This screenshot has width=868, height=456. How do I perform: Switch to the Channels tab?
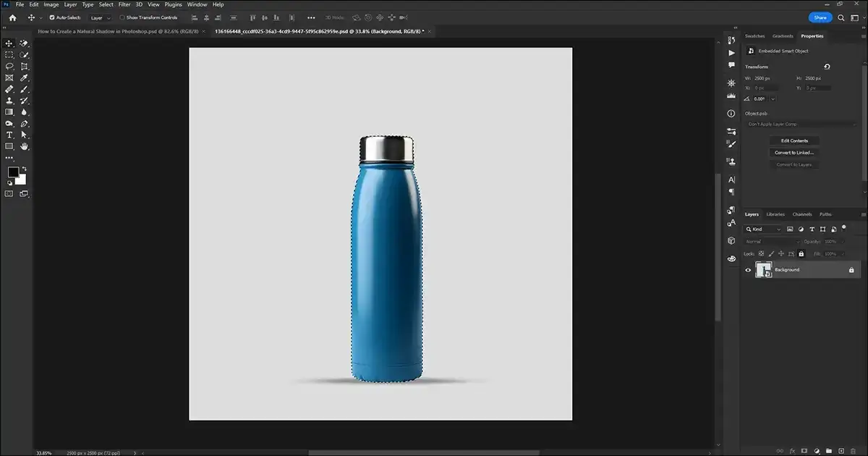(801, 214)
